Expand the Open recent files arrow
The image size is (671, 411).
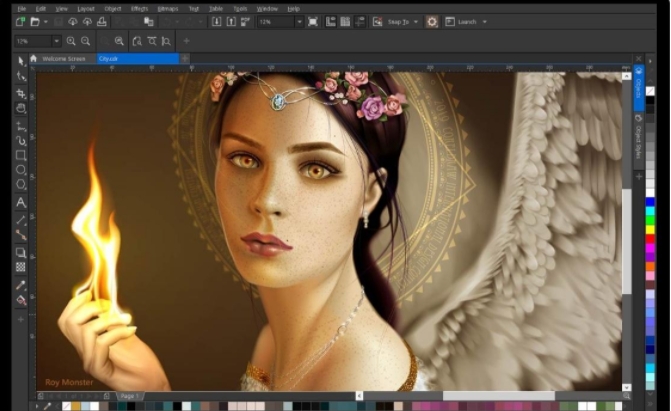click(x=45, y=22)
